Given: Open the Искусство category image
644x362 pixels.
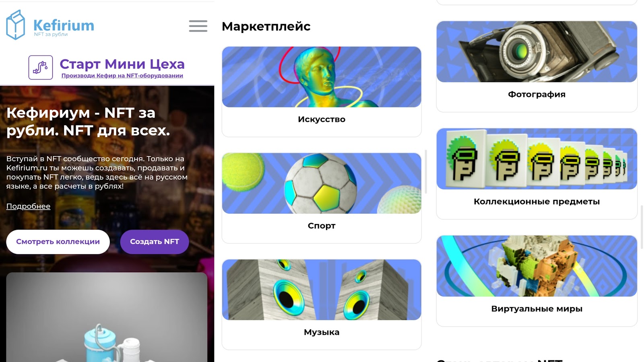Looking at the screenshot, I should (x=322, y=77).
